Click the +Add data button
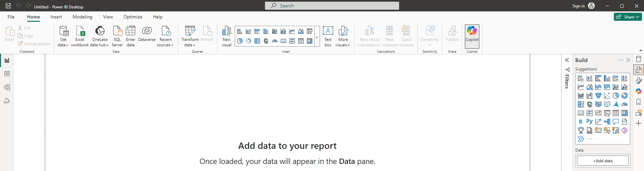The image size is (644, 171). tap(603, 161)
